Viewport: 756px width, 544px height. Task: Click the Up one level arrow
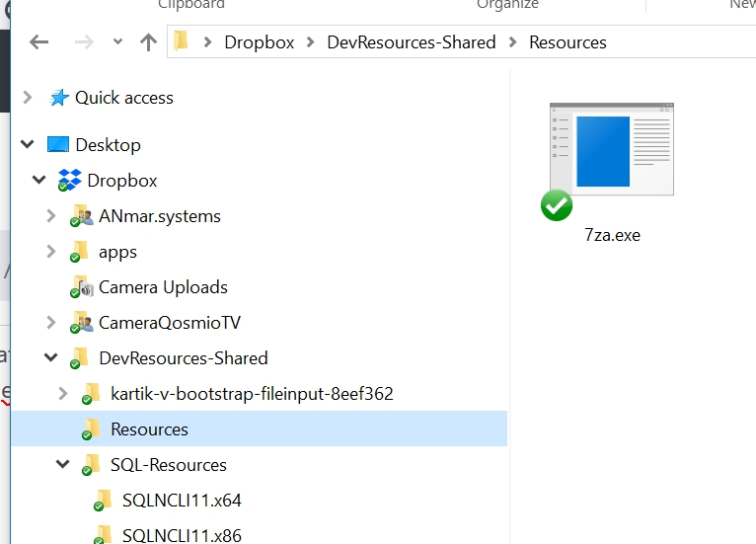(148, 41)
